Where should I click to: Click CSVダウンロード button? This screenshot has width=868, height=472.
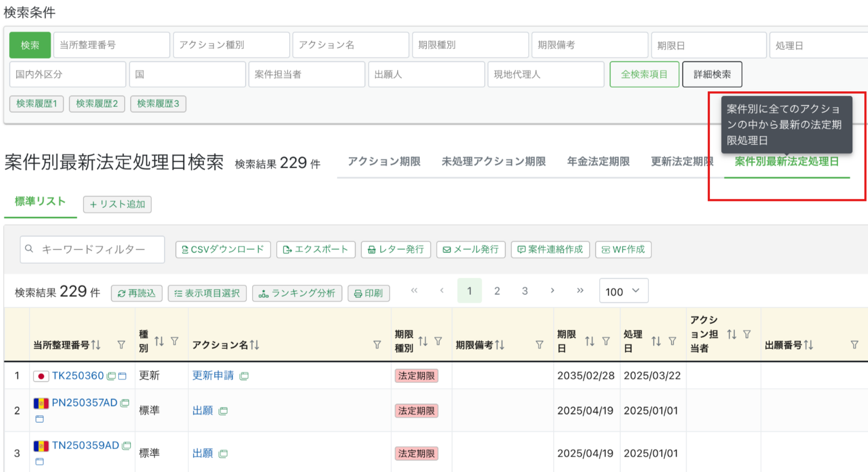(x=223, y=250)
